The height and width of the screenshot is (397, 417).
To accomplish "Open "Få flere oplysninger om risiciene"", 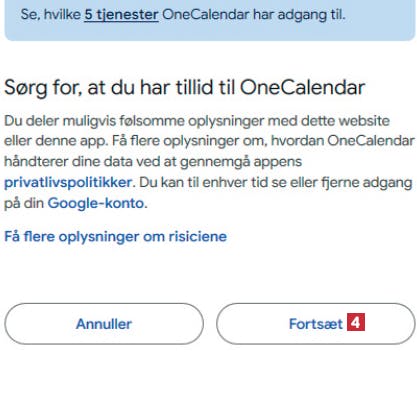I will (x=115, y=237).
